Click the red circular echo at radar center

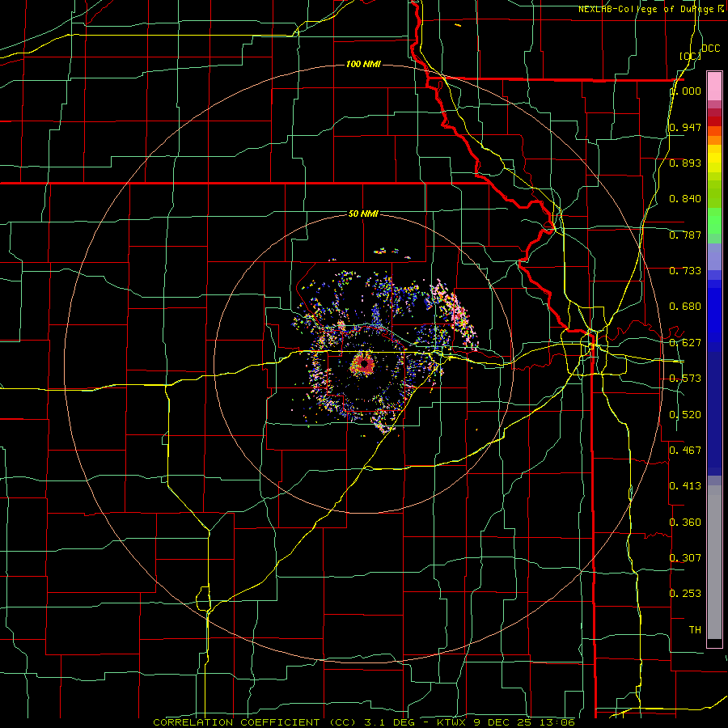click(x=363, y=365)
